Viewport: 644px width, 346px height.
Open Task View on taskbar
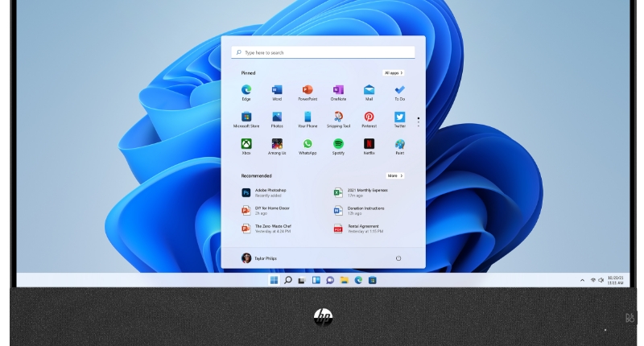(x=302, y=280)
